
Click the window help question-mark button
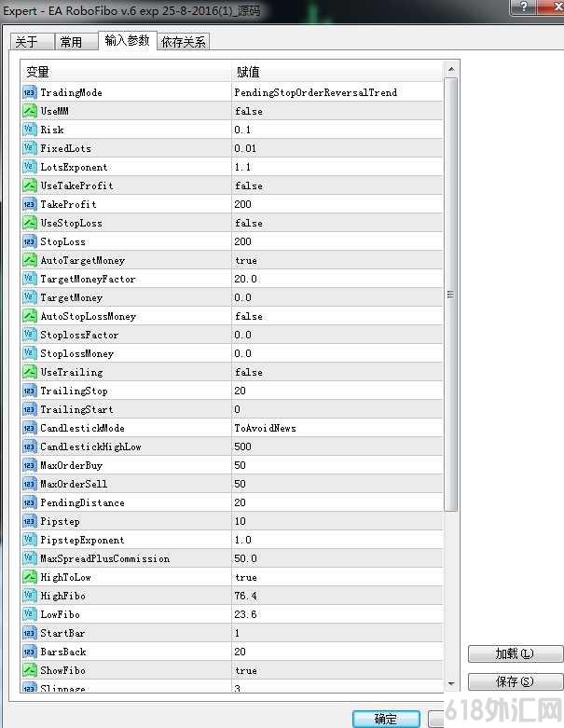coord(523,7)
